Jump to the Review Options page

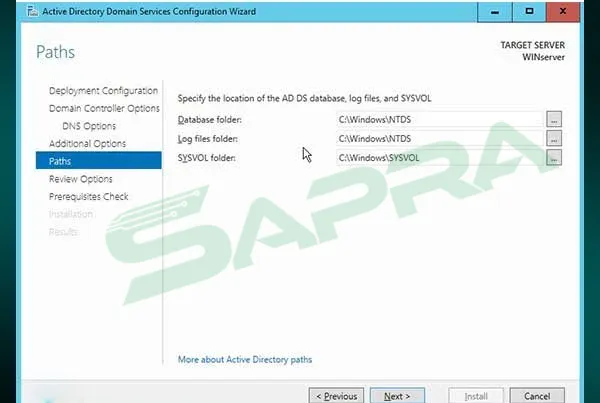point(80,179)
